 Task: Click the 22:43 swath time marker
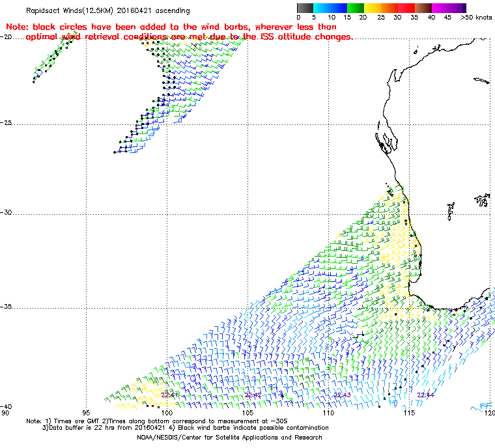[342, 395]
